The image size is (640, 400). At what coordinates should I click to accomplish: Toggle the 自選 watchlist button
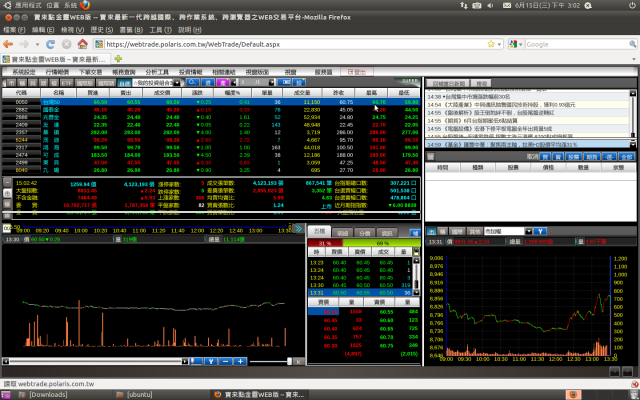124,82
